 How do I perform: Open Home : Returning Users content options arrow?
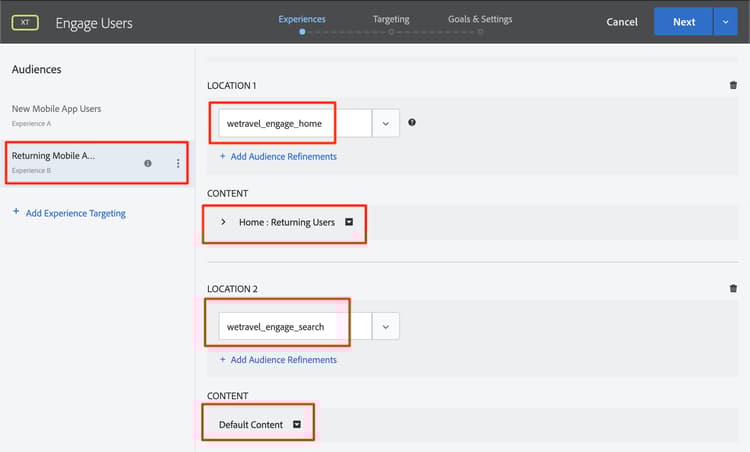349,222
